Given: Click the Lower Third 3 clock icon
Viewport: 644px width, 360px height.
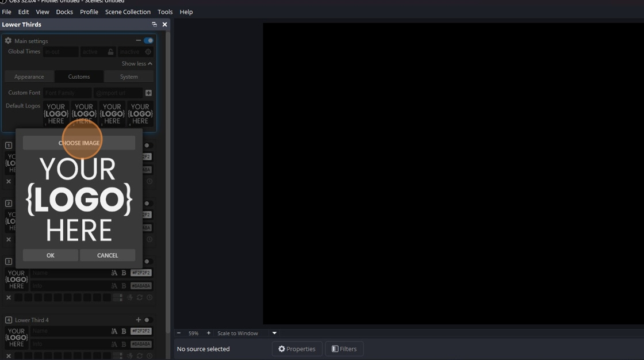Looking at the screenshot, I should 149,297.
